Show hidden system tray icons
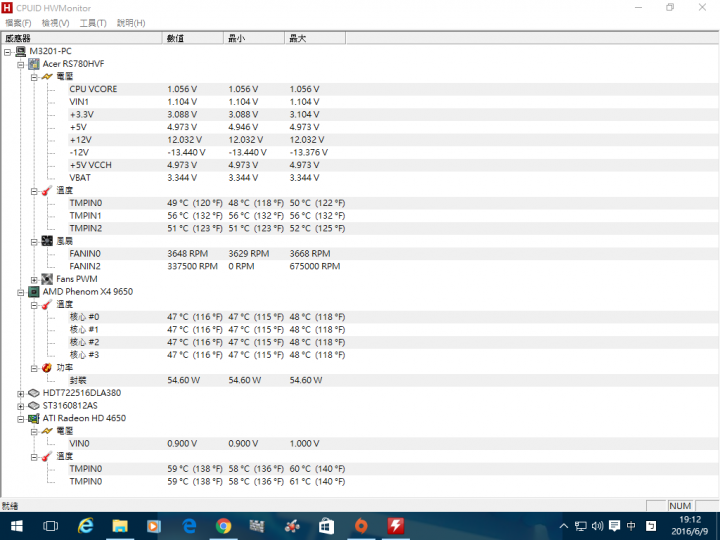The width and height of the screenshot is (720, 540). click(x=564, y=526)
